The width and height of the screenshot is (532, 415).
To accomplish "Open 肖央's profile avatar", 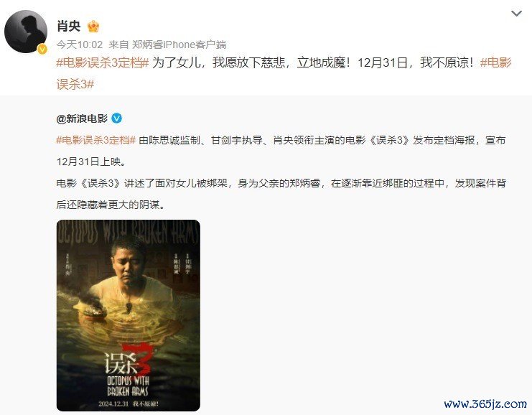I will [x=26, y=32].
